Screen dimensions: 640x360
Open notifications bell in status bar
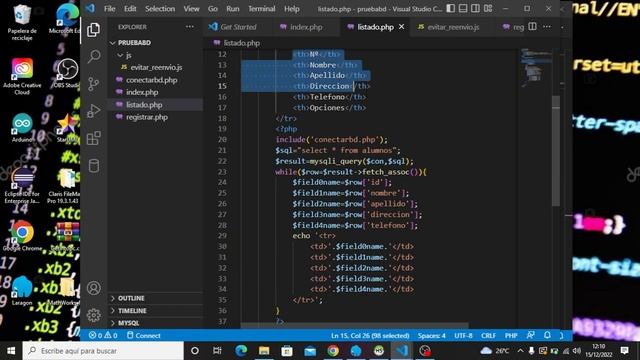tap(547, 335)
